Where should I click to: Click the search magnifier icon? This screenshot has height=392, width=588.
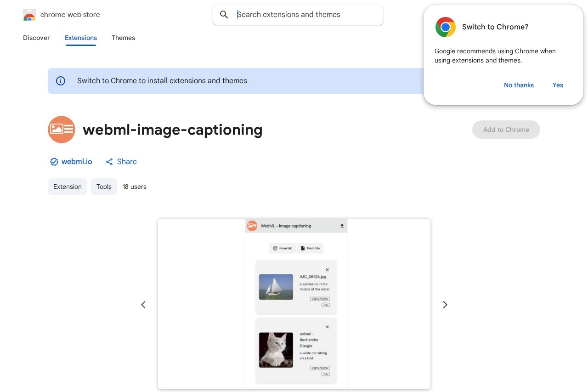point(224,15)
